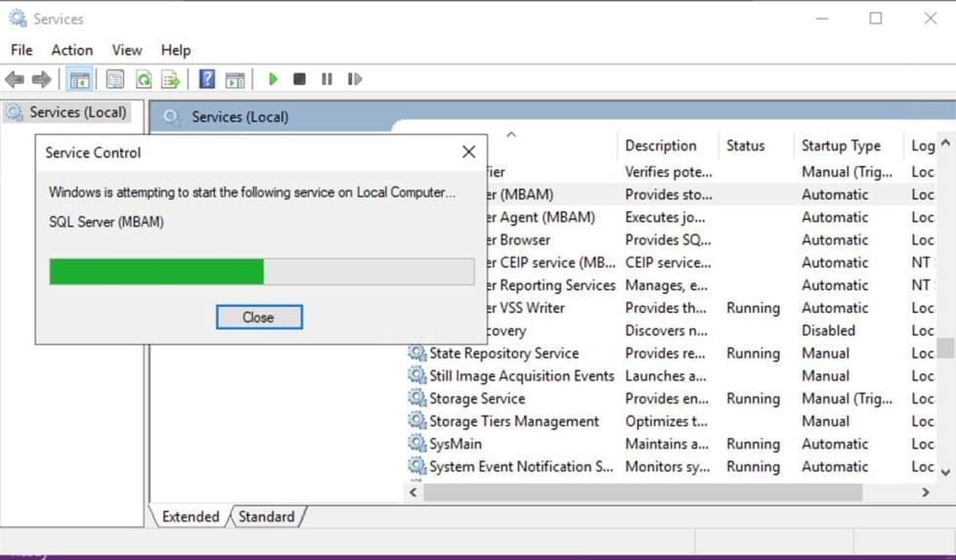Minimize the Services window
The width and height of the screenshot is (956, 560).
pos(822,19)
